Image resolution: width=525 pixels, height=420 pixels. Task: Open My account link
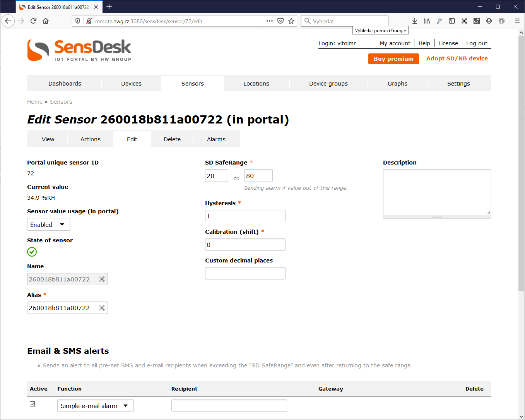pos(395,43)
